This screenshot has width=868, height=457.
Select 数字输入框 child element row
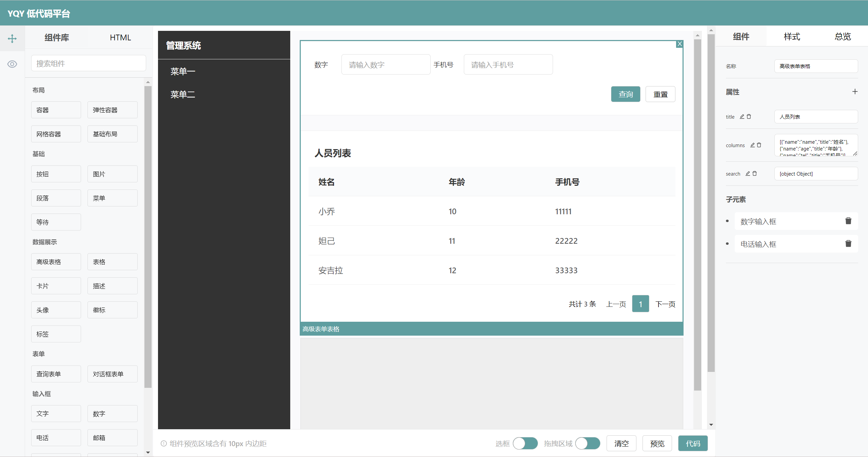(x=796, y=221)
